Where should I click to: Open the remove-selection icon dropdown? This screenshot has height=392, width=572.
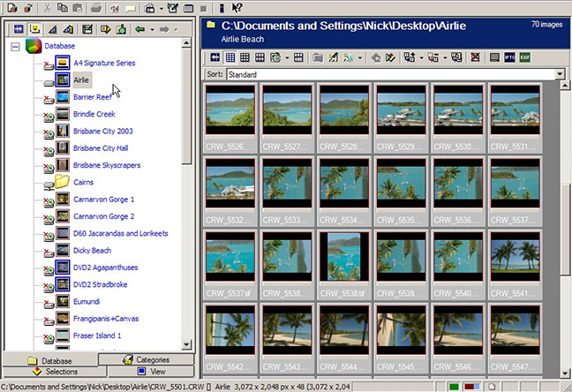pyautogui.click(x=445, y=57)
